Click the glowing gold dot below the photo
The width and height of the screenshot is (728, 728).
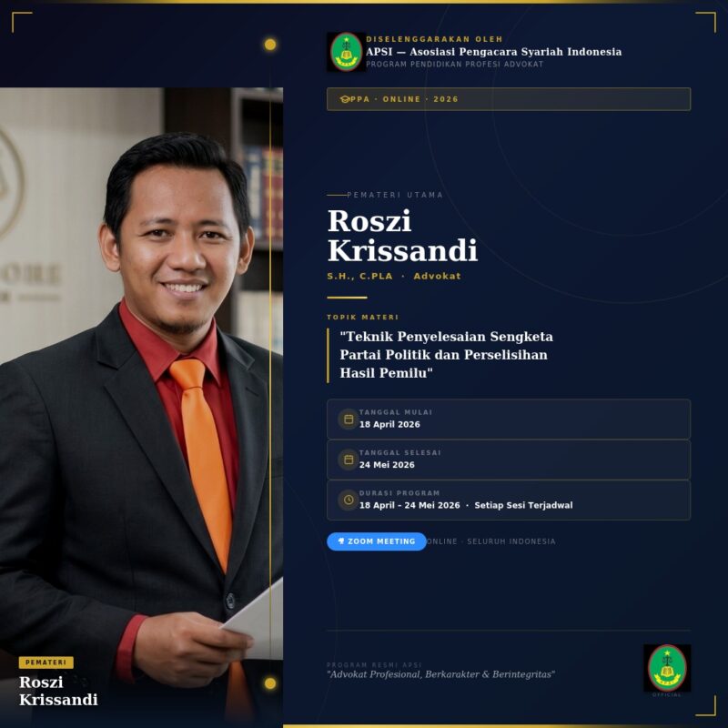point(270,683)
